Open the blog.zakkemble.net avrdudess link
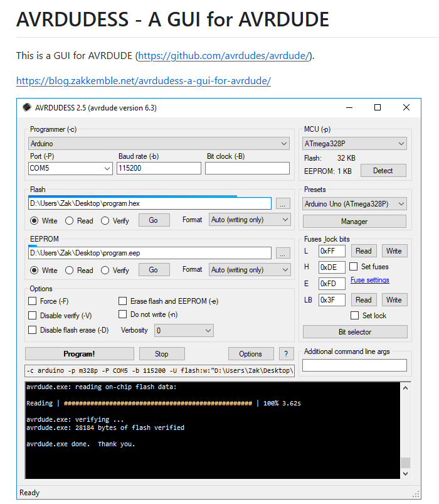 (x=144, y=81)
